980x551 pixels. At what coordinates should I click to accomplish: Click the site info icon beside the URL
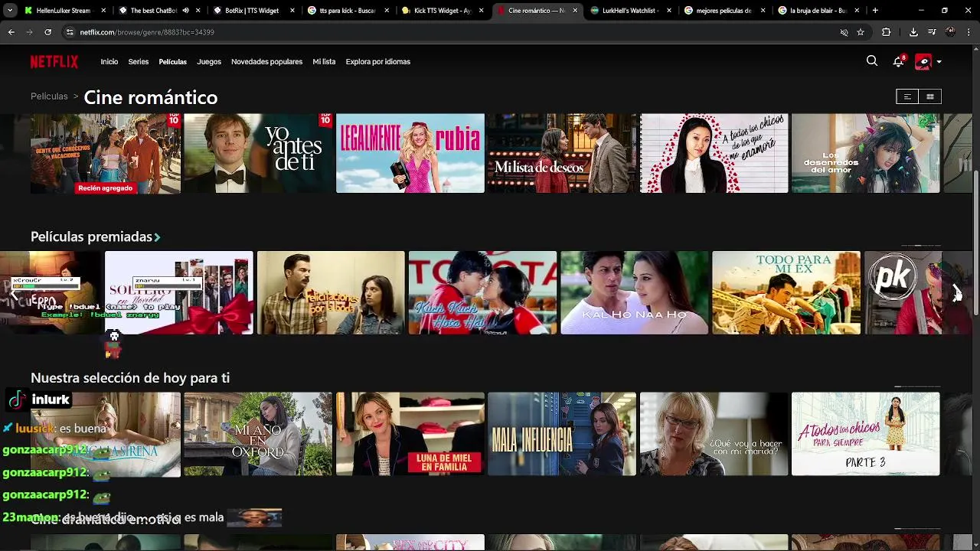(70, 32)
